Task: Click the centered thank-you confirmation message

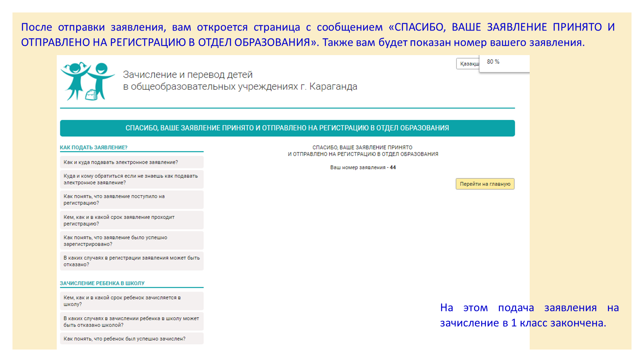Action: pos(363,151)
